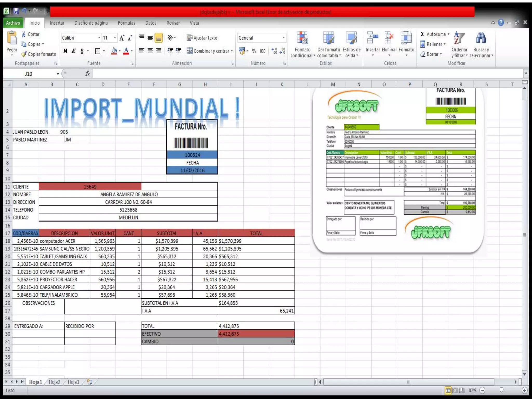Open the Fórmulas ribbon tab
Image resolution: width=532 pixels, height=399 pixels.
[x=127, y=23]
